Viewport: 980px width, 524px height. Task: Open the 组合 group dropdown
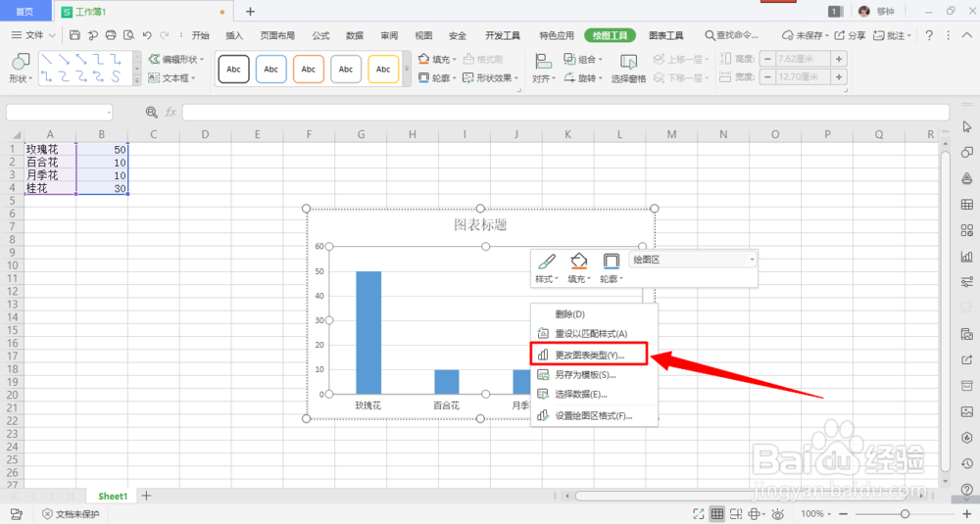[582, 60]
